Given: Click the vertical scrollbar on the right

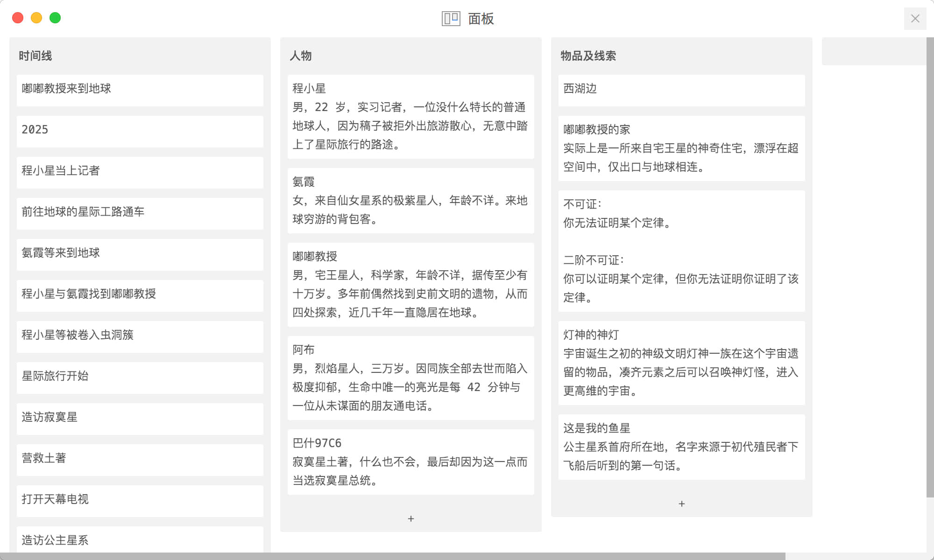Looking at the screenshot, I should pyautogui.click(x=930, y=267).
